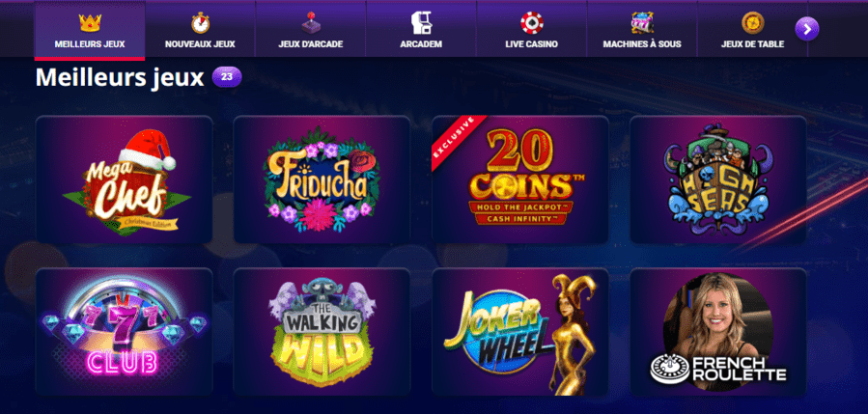Image resolution: width=868 pixels, height=414 pixels.
Task: Click the slot machine icon for Machines à Sous
Action: [x=642, y=23]
